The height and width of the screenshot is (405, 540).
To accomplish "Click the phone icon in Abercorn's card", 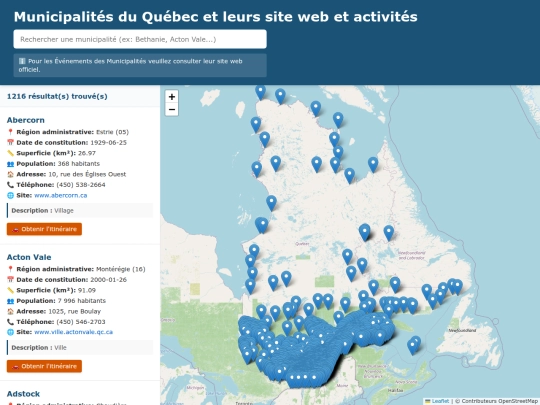I will tap(10, 185).
